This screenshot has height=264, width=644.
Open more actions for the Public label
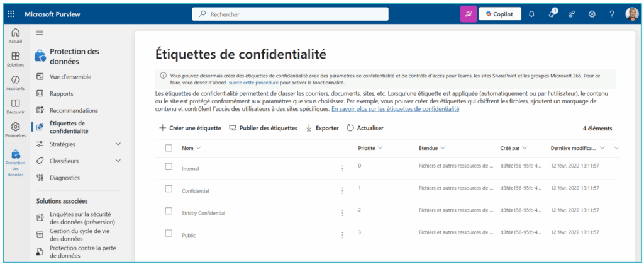click(342, 235)
